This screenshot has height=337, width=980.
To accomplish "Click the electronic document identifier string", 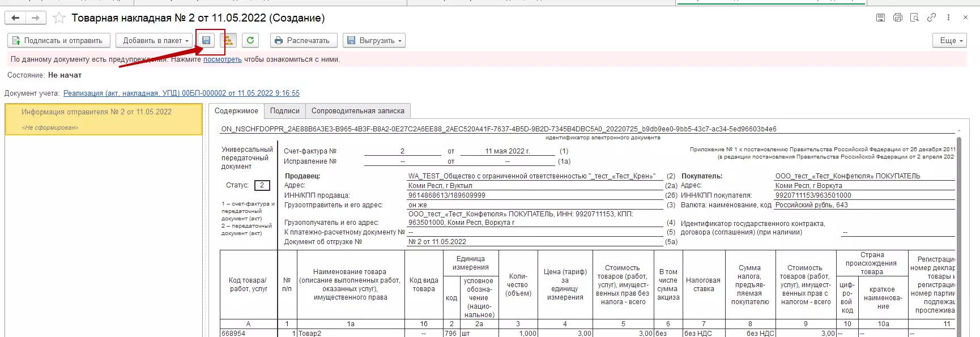I will pyautogui.click(x=498, y=129).
